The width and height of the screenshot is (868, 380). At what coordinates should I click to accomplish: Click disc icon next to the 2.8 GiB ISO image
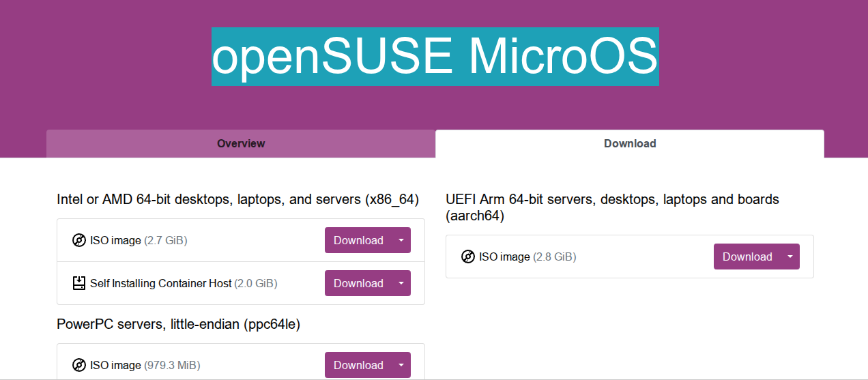pos(468,257)
